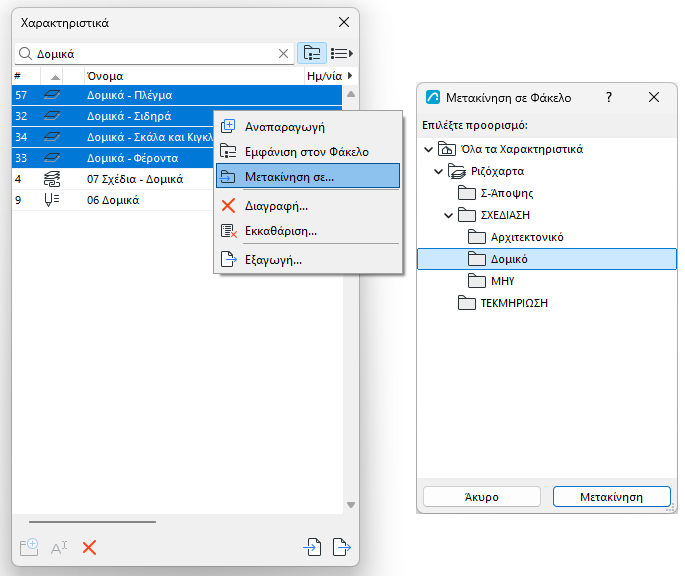Select the ΣΧΕΔΙΑΣΗ folder
This screenshot has height=576, width=685.
(x=505, y=215)
